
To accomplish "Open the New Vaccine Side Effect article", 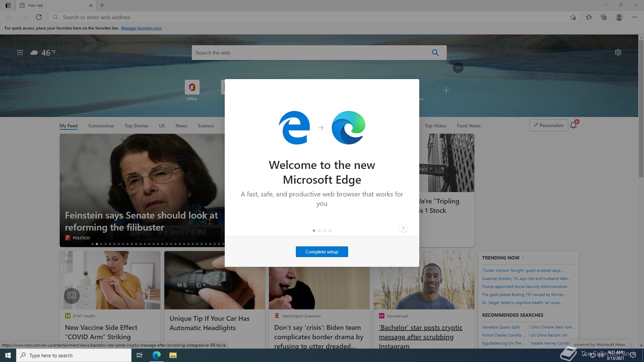I will point(101,332).
